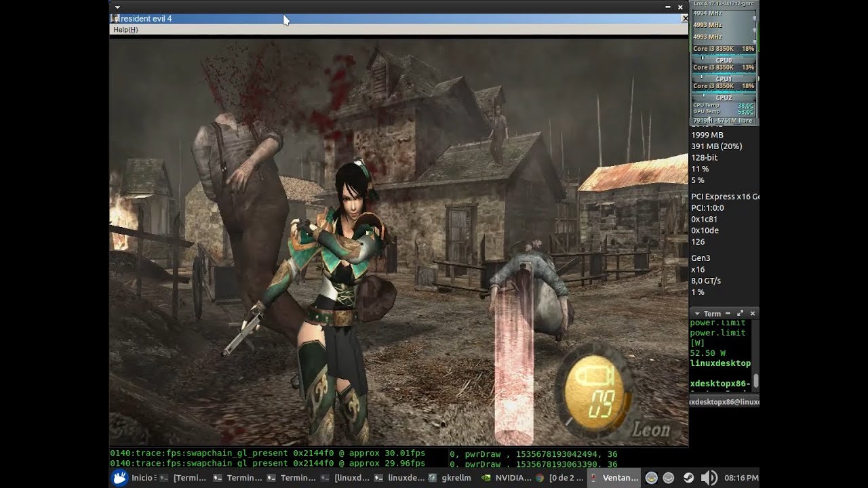Close the Term terminal window
This screenshot has height=488, width=868.
pos(752,314)
